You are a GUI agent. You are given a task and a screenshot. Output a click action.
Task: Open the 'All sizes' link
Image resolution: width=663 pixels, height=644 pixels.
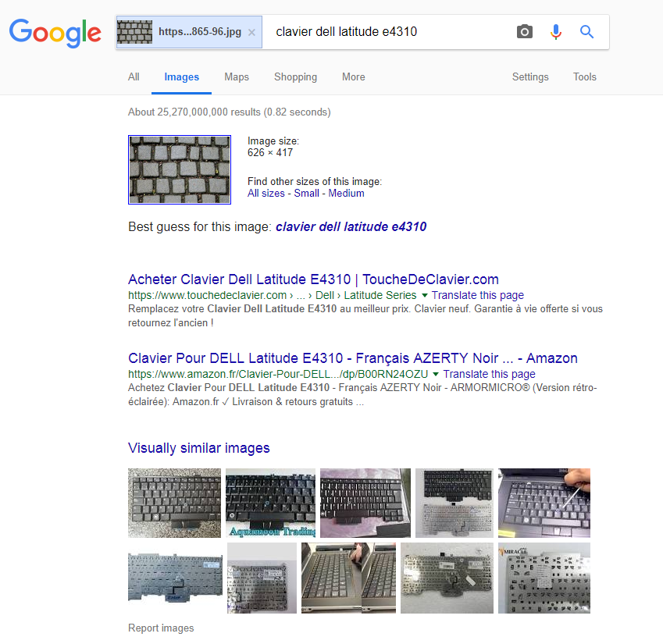[266, 193]
